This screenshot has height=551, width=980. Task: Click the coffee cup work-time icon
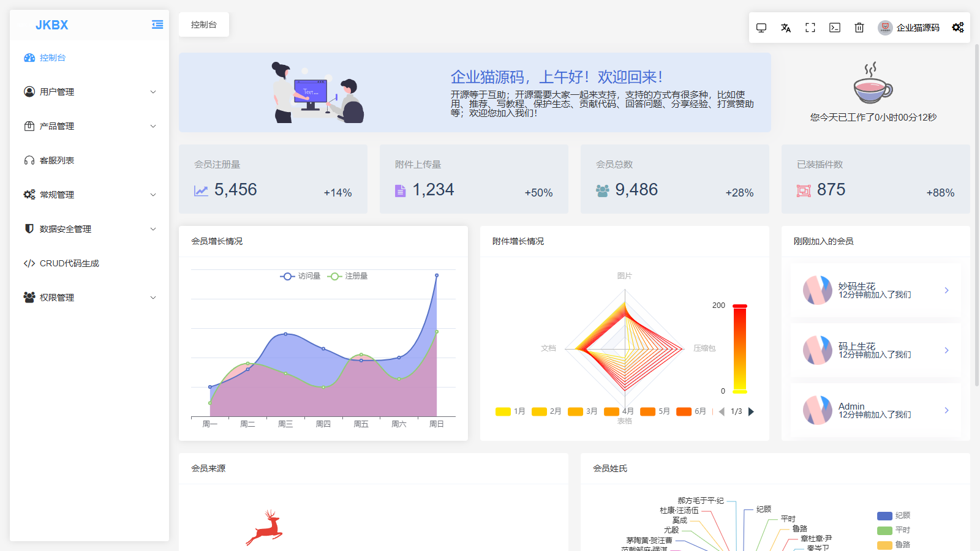873,83
